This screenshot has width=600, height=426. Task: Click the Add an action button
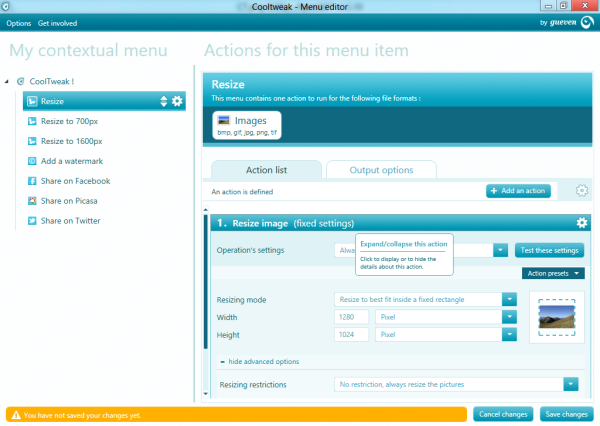click(518, 191)
